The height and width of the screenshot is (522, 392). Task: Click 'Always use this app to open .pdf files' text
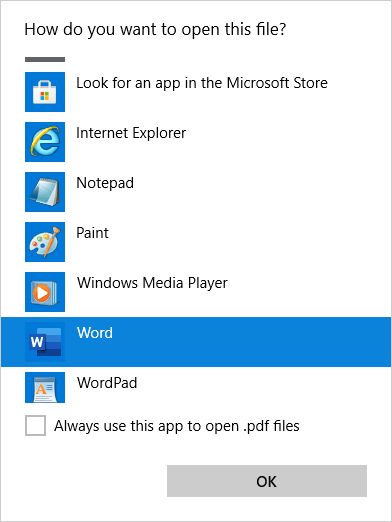click(177, 426)
